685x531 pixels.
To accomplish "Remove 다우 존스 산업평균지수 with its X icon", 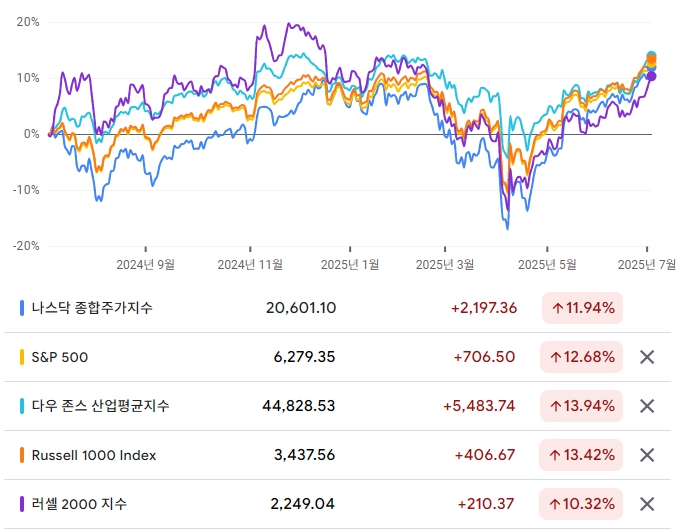I will click(647, 406).
